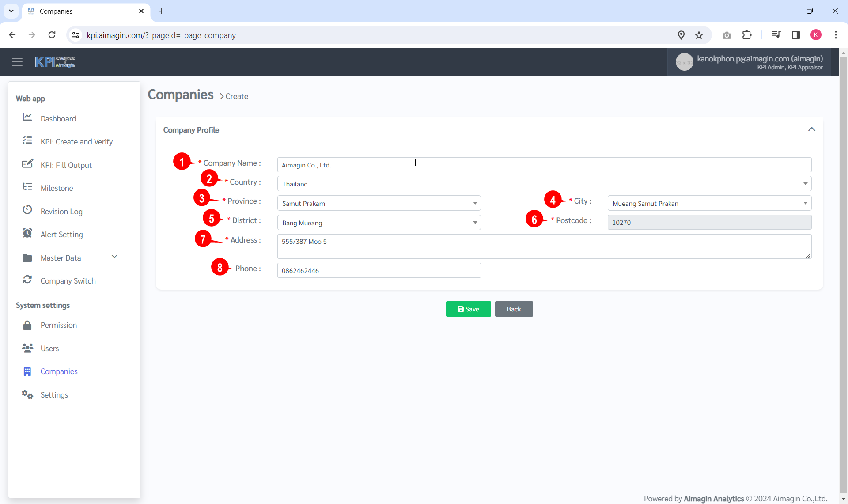
Task: Click the Settings gears icon
Action: [x=27, y=394]
